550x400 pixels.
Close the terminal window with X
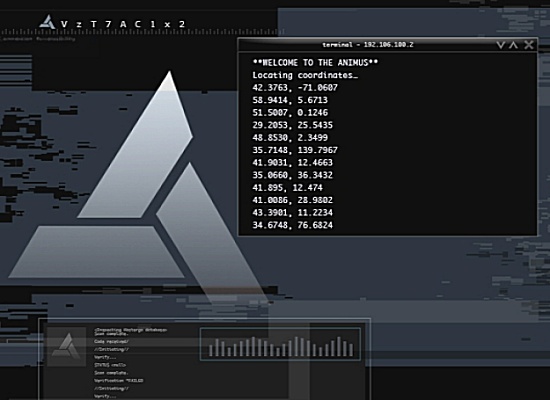[x=529, y=45]
